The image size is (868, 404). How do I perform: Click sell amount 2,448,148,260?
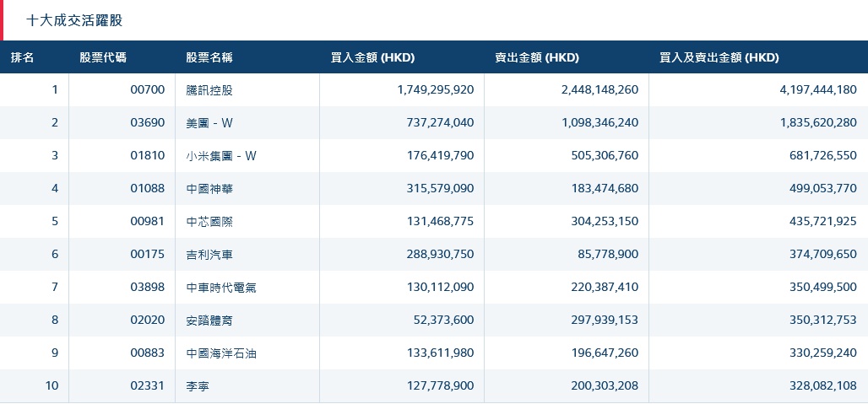600,89
